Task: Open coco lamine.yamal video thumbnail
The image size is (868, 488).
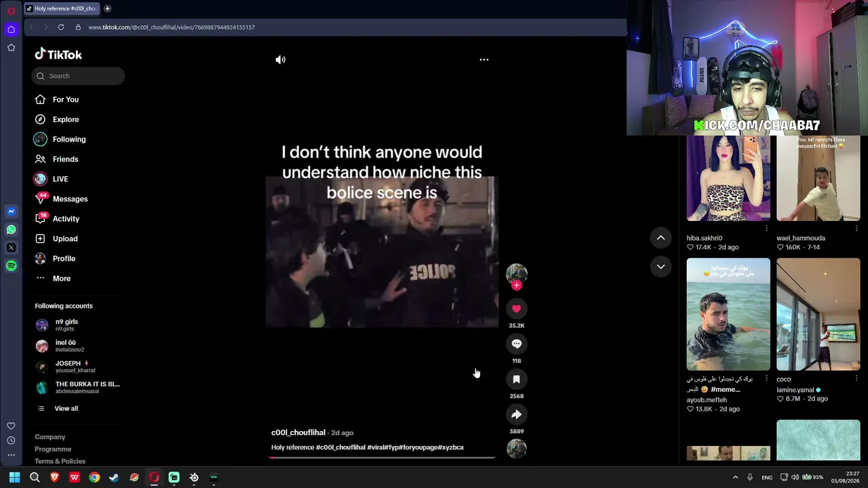Action: click(818, 314)
